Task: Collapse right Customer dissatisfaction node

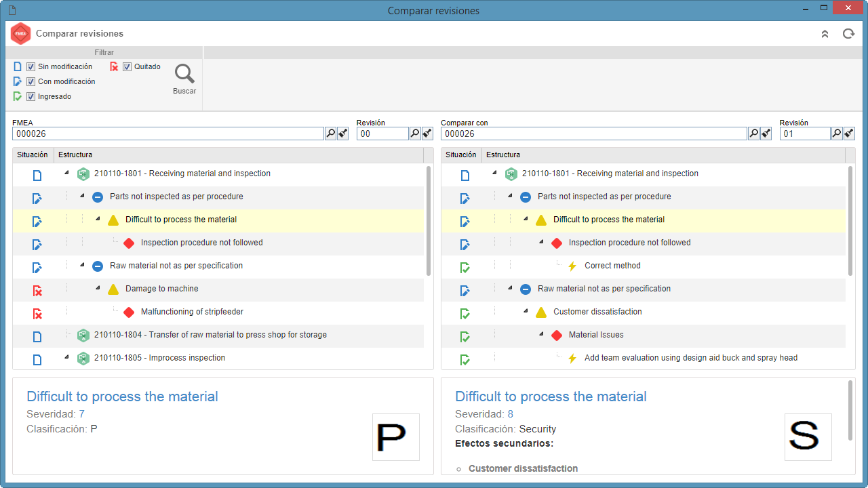Action: point(526,312)
